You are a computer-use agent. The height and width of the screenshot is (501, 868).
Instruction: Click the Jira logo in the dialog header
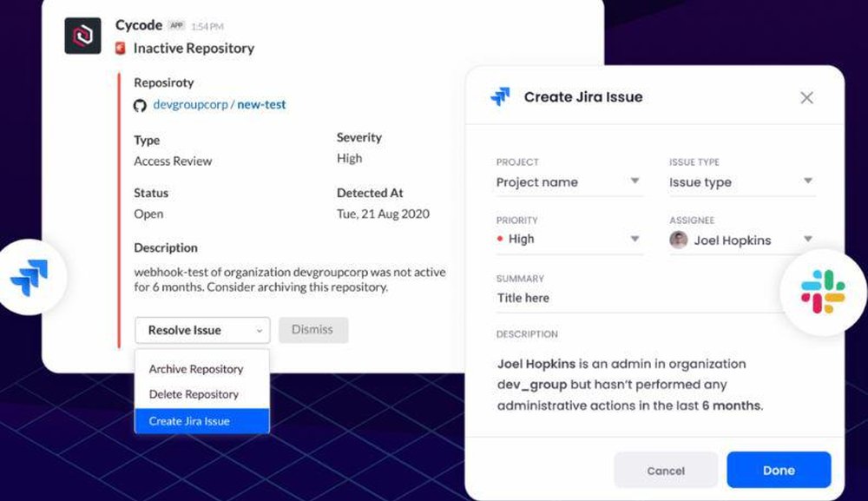501,97
